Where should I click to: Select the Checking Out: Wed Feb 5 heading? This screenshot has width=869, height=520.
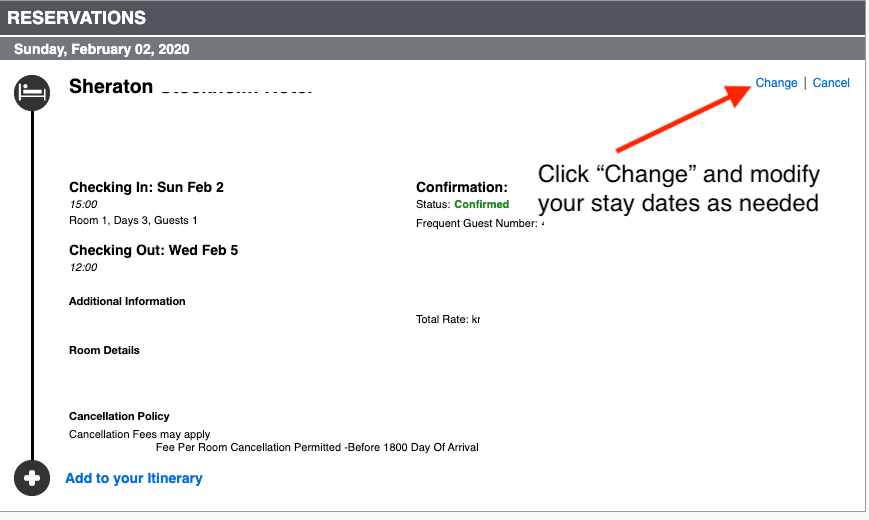pyautogui.click(x=153, y=250)
